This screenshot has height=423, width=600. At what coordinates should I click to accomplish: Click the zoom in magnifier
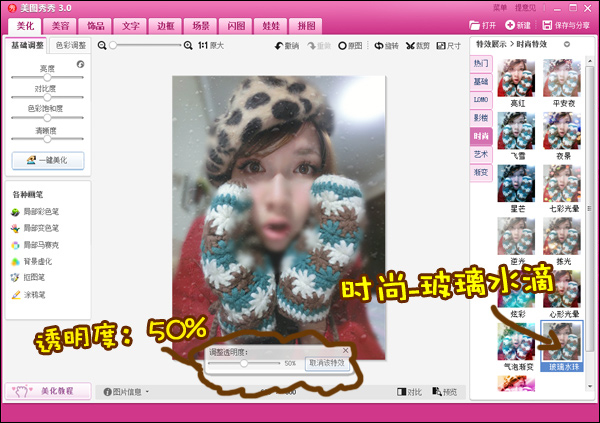(188, 46)
